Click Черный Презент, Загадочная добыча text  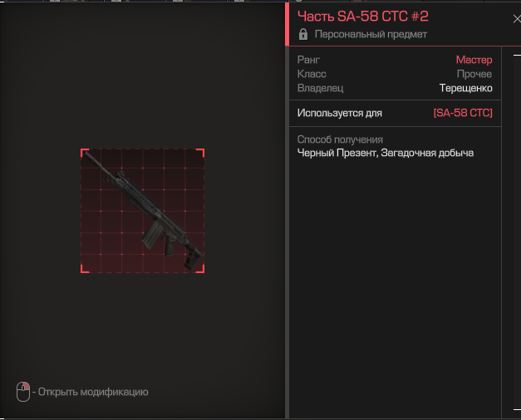[x=385, y=153]
